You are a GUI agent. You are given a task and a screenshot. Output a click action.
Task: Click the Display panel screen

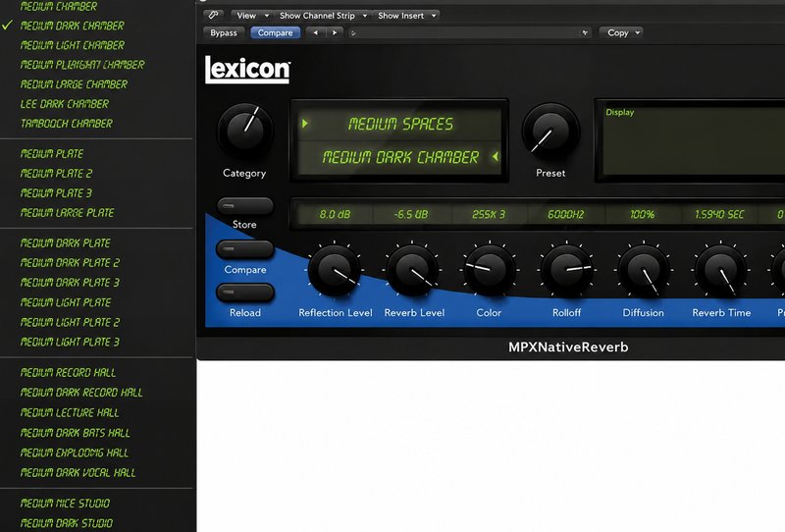pos(694,140)
